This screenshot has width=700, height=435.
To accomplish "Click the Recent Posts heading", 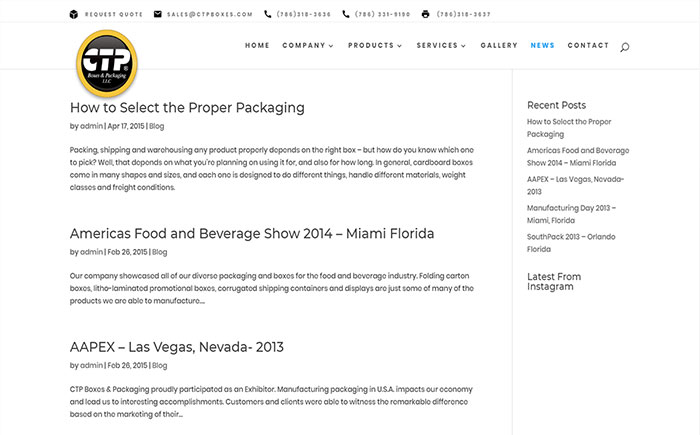I will point(556,105).
